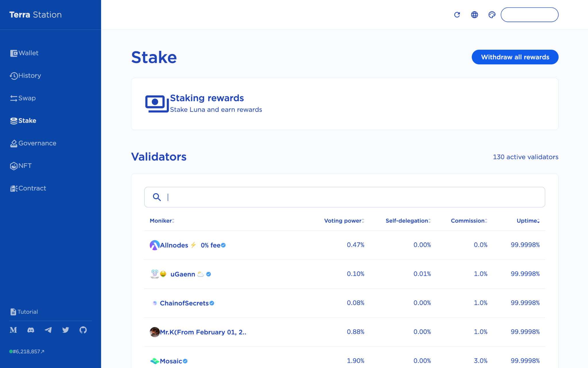The image size is (588, 368).
Task: Click the search magnifier icon
Action: (x=157, y=197)
